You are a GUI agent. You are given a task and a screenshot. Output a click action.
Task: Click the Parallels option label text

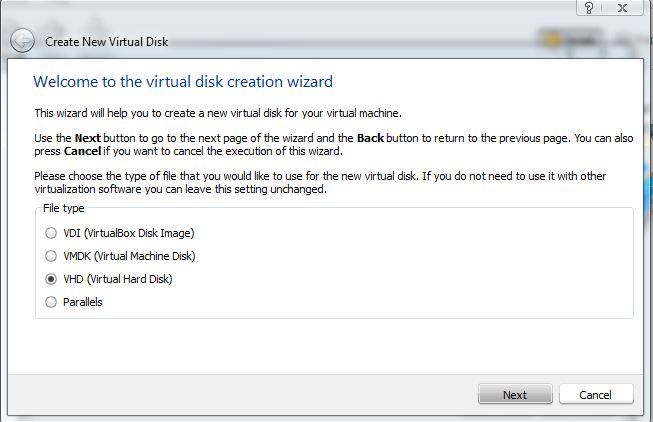[82, 302]
